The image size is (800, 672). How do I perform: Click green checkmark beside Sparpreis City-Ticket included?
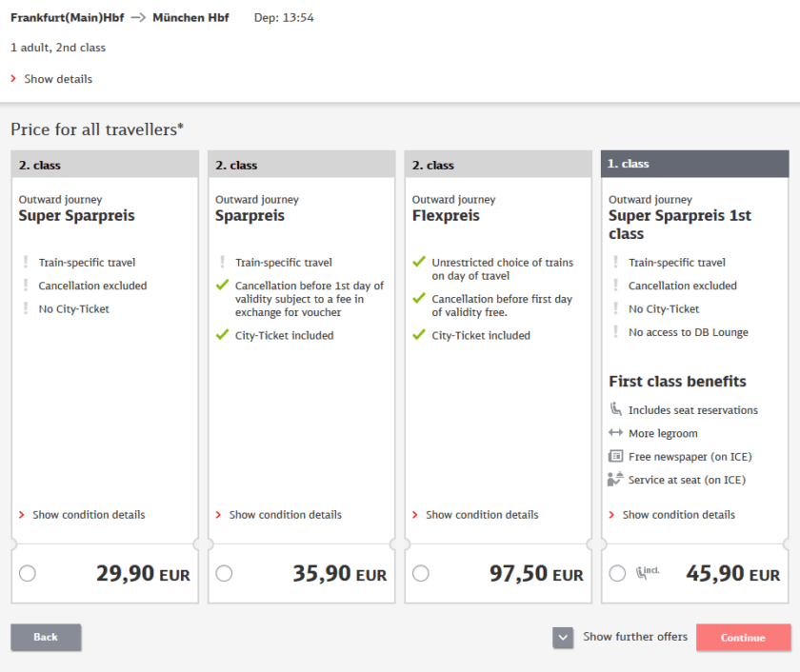222,335
